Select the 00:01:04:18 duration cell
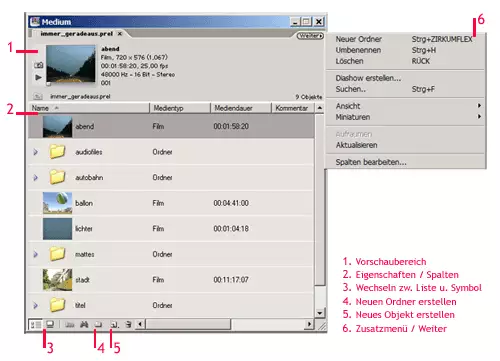Image resolution: width=500 pixels, height=361 pixels. pos(231,229)
